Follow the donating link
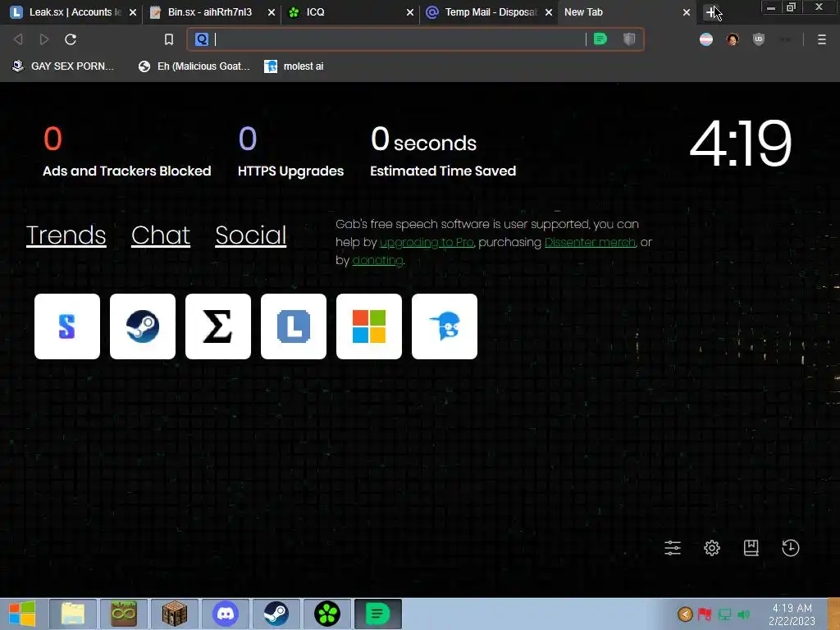The height and width of the screenshot is (630, 840). coord(377,260)
